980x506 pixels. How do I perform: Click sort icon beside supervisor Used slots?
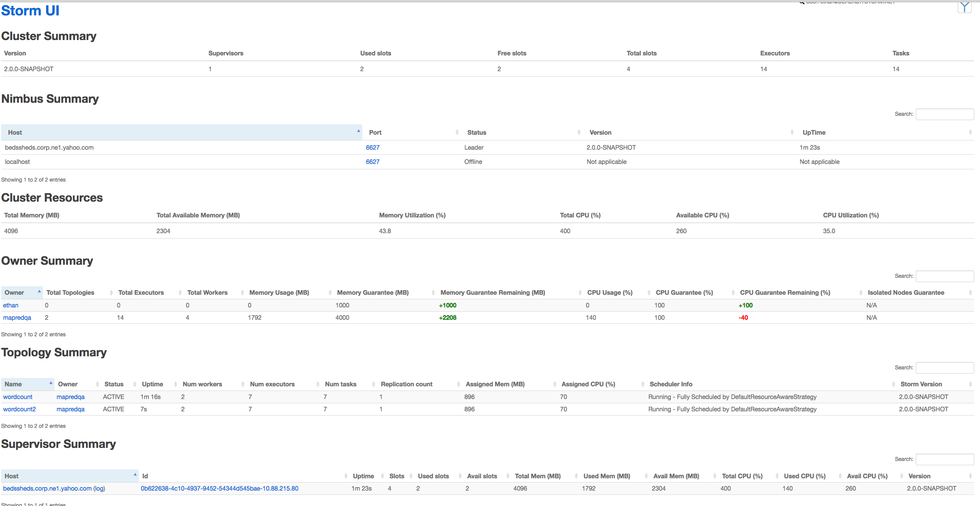(460, 476)
